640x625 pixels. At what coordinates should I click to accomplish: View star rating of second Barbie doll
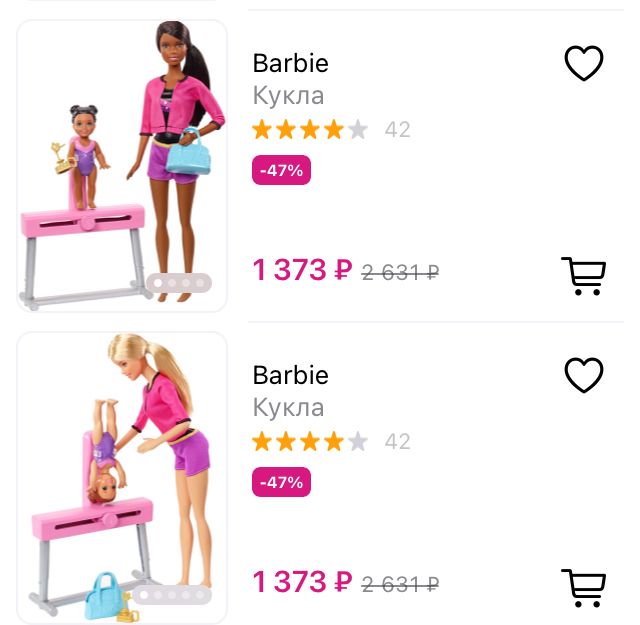tap(310, 441)
